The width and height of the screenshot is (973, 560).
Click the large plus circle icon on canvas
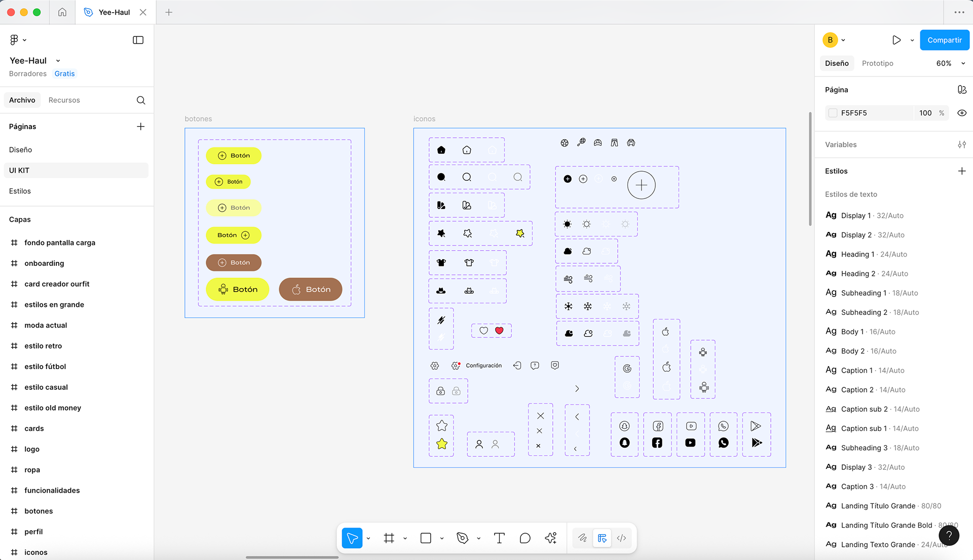(641, 185)
